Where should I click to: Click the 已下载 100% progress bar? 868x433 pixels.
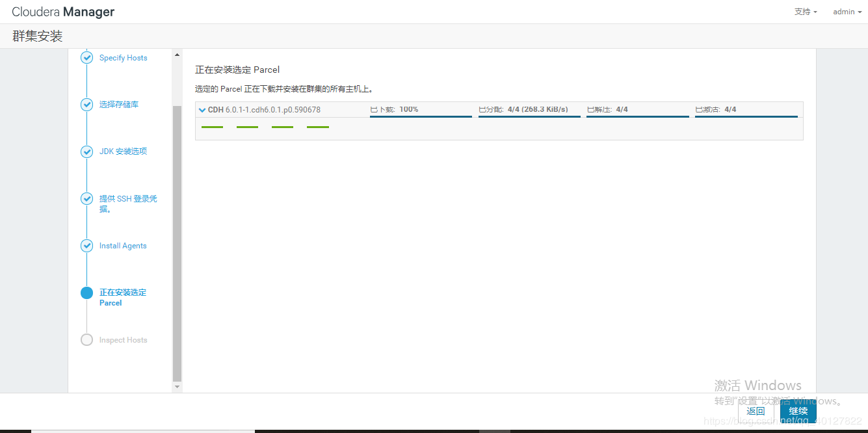click(x=421, y=116)
